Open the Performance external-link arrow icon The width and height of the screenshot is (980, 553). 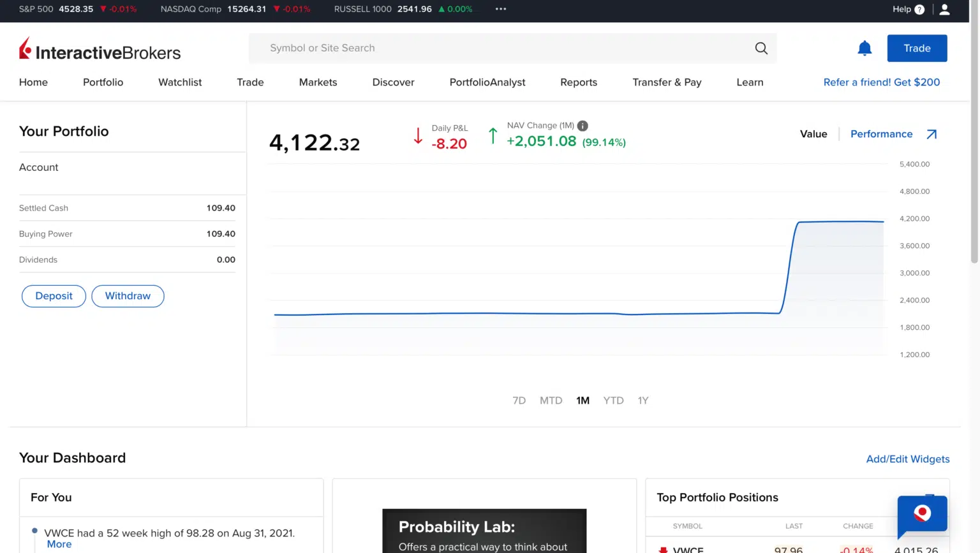click(x=932, y=134)
